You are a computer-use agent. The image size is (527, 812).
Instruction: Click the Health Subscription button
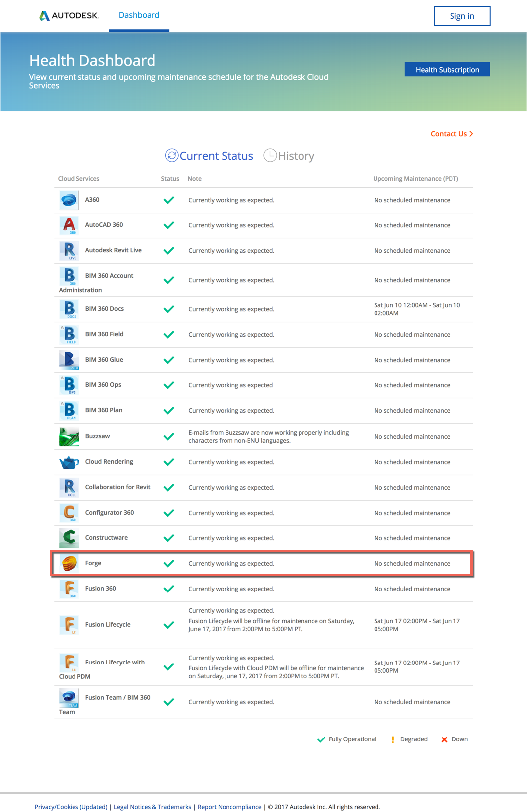tap(447, 70)
